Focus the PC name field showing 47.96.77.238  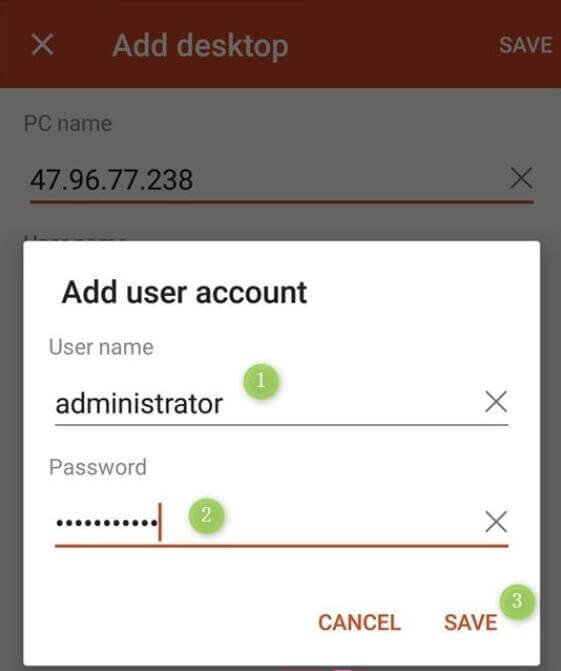point(265,179)
